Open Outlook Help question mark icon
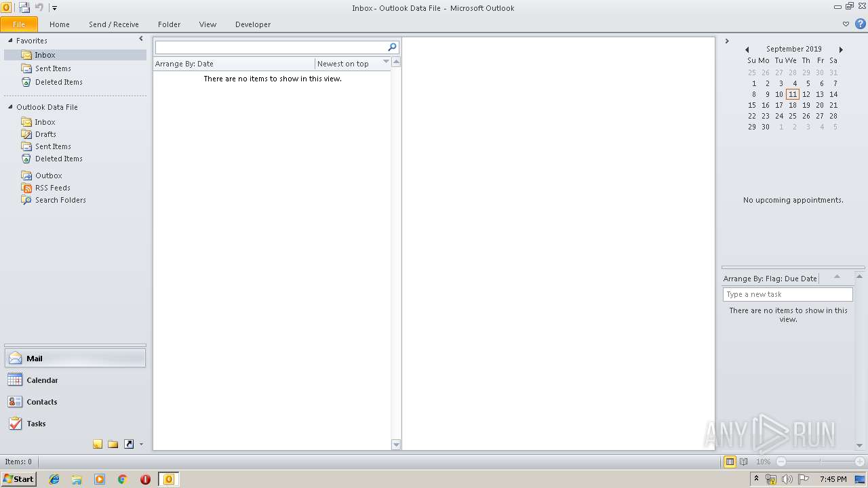Image resolution: width=868 pixels, height=488 pixels. 860,24
